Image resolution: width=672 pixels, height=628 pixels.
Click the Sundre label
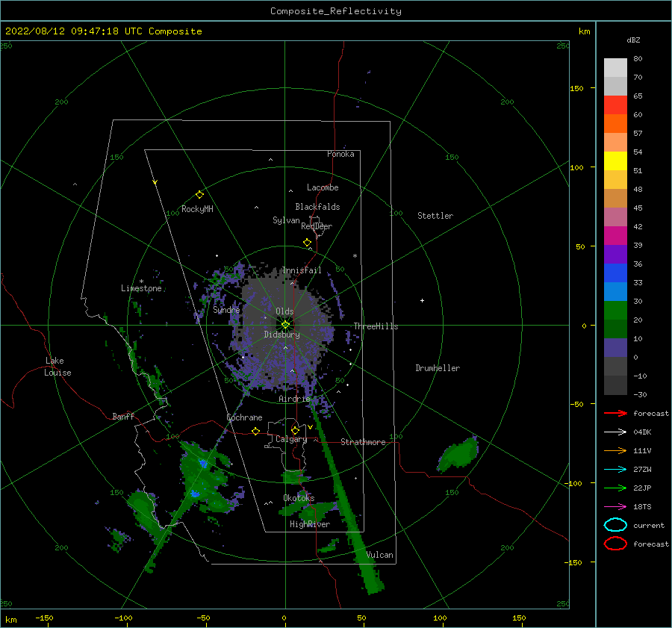click(x=227, y=310)
